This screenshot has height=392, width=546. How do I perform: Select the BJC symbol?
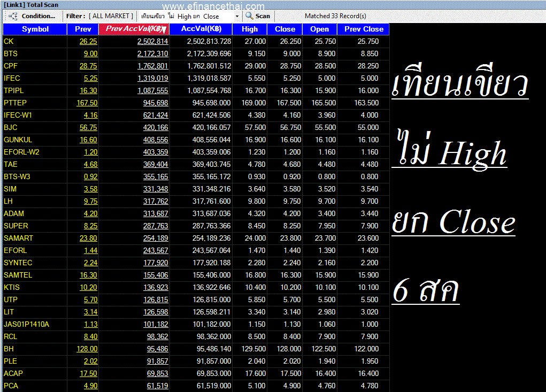click(x=11, y=127)
